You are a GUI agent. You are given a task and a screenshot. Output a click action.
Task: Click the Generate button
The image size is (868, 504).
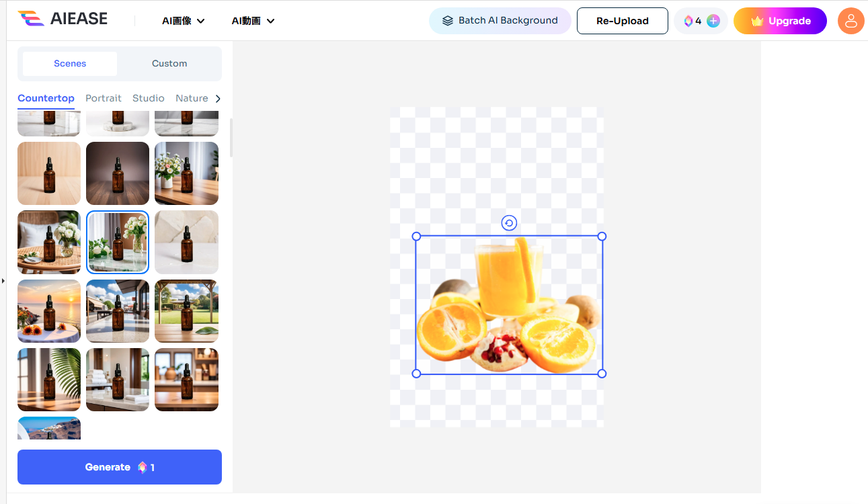coord(120,467)
